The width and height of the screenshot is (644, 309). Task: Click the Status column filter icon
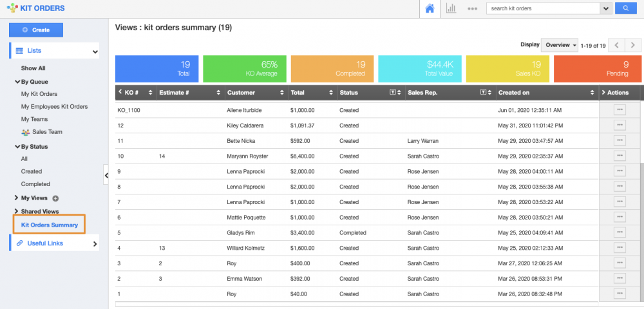coord(393,93)
